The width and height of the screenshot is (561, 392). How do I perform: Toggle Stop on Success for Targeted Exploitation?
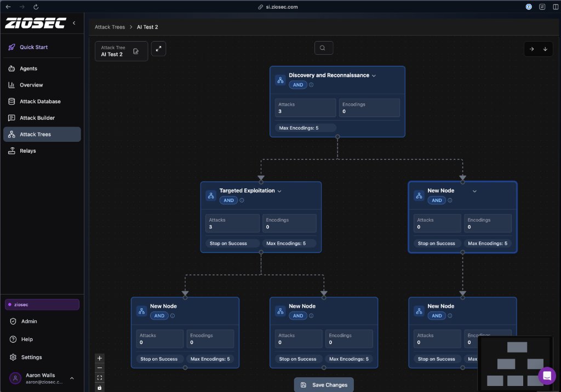[x=232, y=244]
